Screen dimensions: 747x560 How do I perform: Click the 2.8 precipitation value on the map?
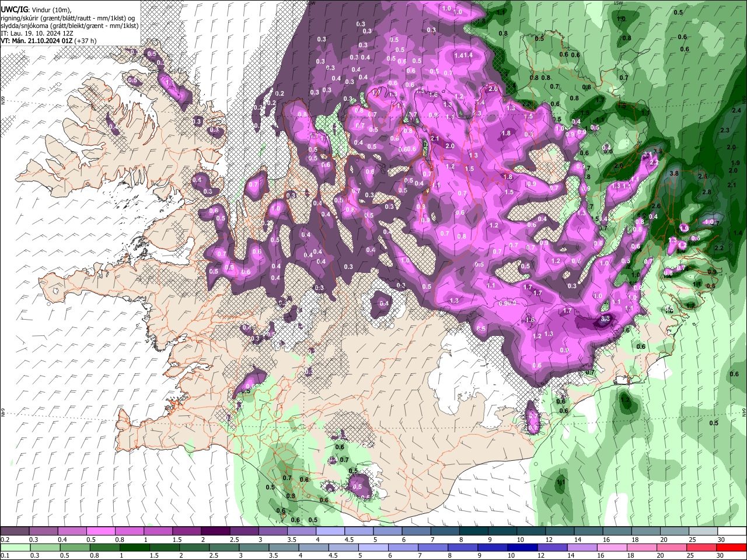(707, 192)
